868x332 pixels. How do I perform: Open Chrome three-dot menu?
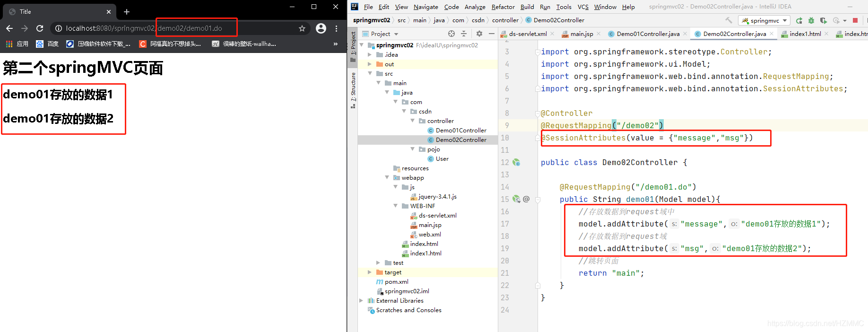pos(336,28)
